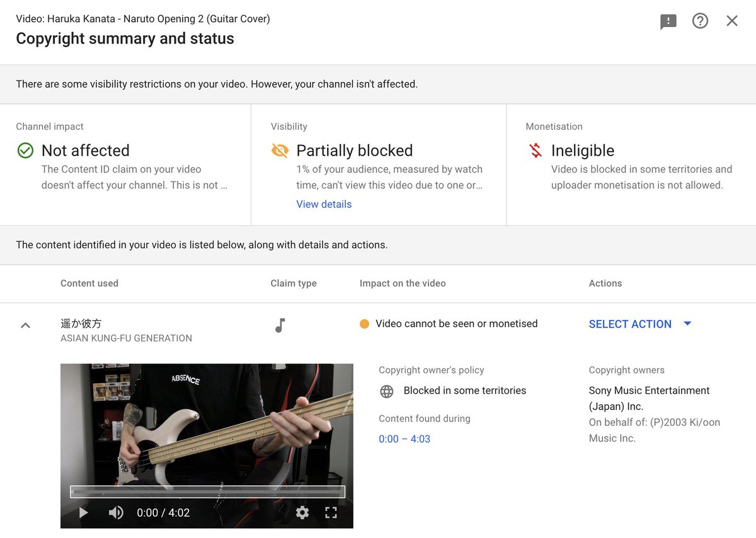Click the Not affected heading
Viewport: 756px width, 538px height.
[x=86, y=151]
